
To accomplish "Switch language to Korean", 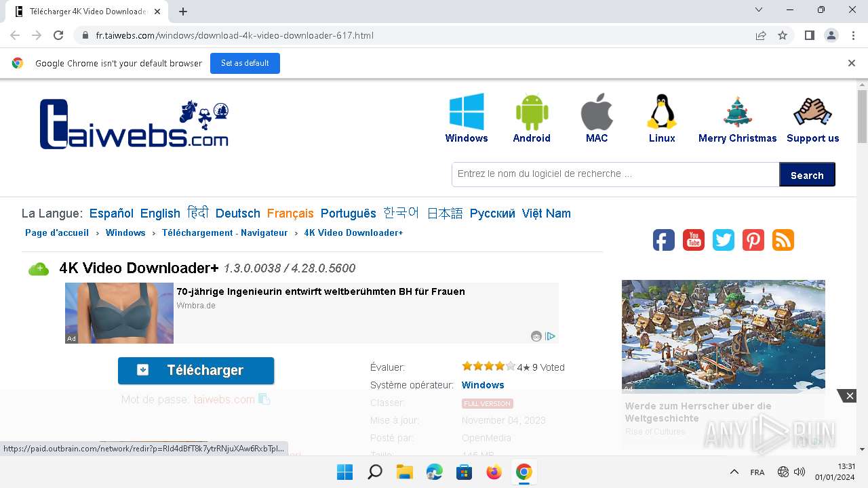I will (401, 213).
